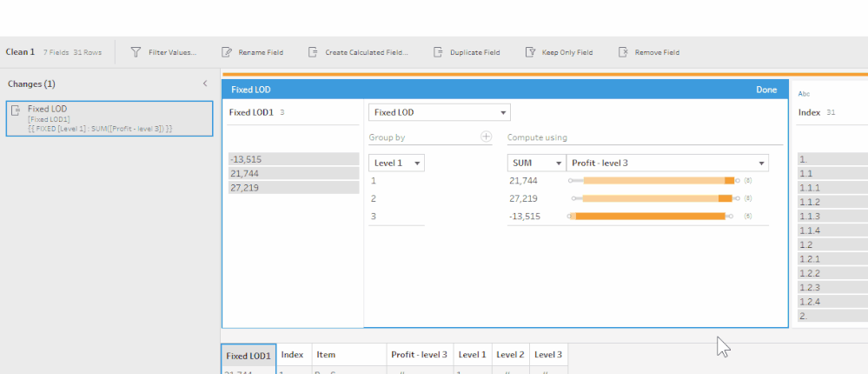Click distribution bar for 21,744 row
The height and width of the screenshot is (374, 868).
pos(653,181)
